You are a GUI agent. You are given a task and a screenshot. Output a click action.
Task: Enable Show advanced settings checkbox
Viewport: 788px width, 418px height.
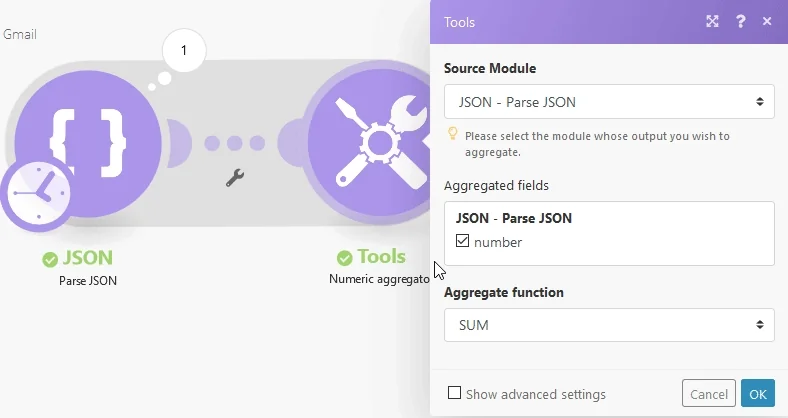[x=454, y=392]
